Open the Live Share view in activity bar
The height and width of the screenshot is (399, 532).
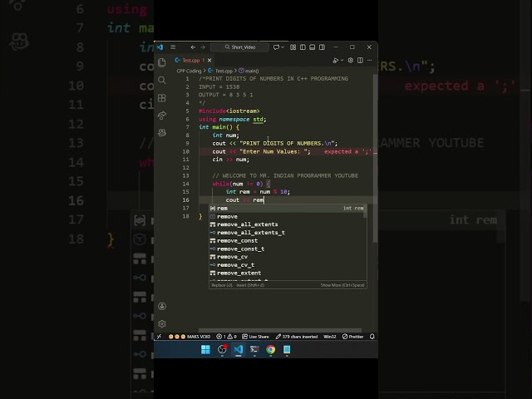pos(162,116)
